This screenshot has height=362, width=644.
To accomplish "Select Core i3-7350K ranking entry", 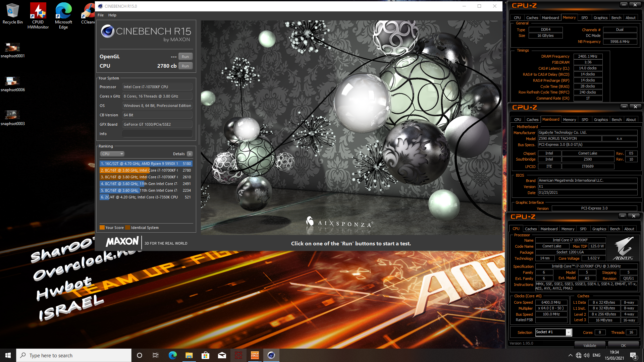I will tap(146, 197).
